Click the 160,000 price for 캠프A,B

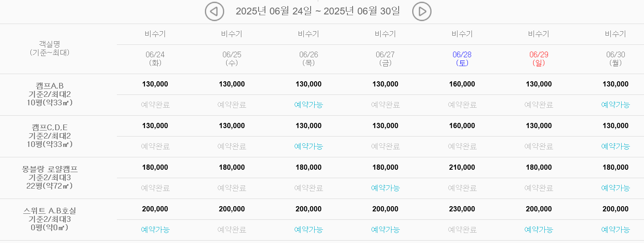coord(461,84)
